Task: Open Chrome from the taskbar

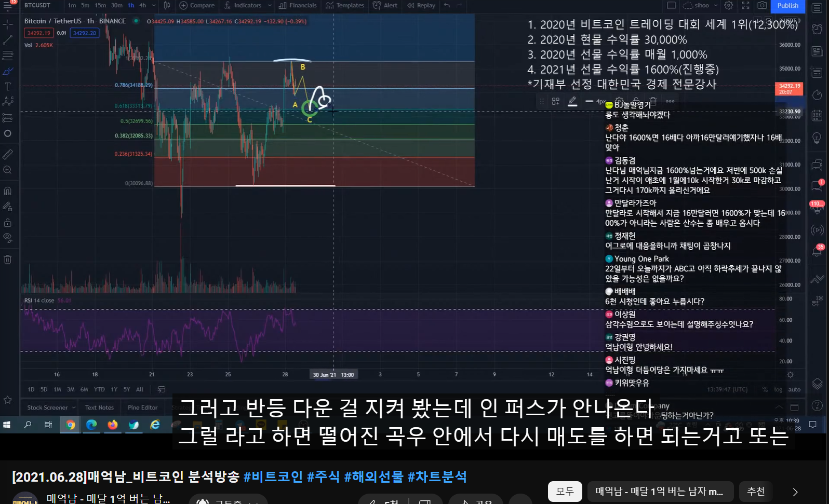Action: point(70,425)
